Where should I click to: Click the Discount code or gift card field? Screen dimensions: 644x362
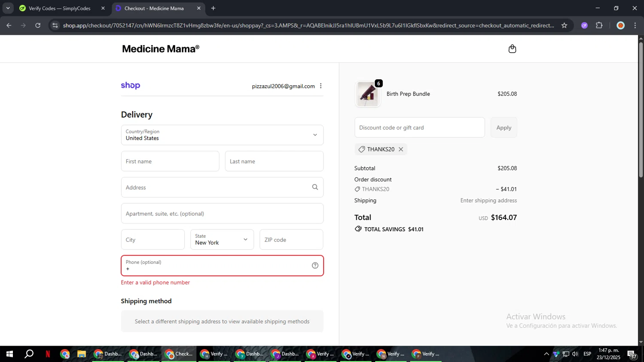(x=419, y=127)
